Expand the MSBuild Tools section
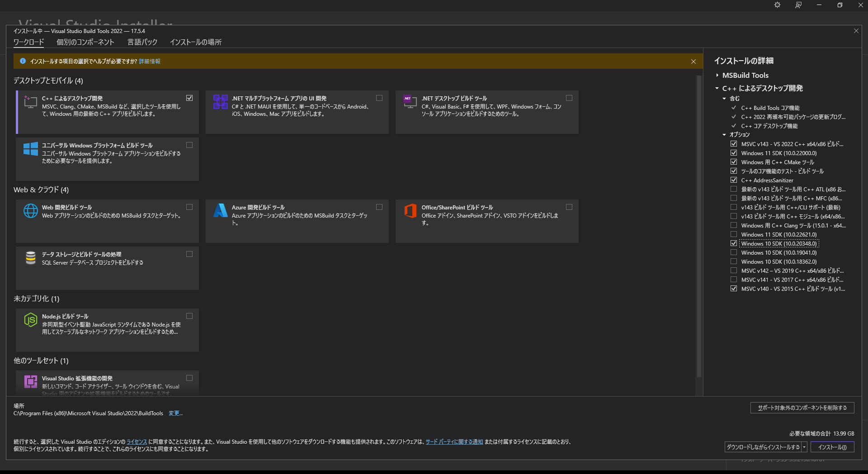 [x=717, y=75]
